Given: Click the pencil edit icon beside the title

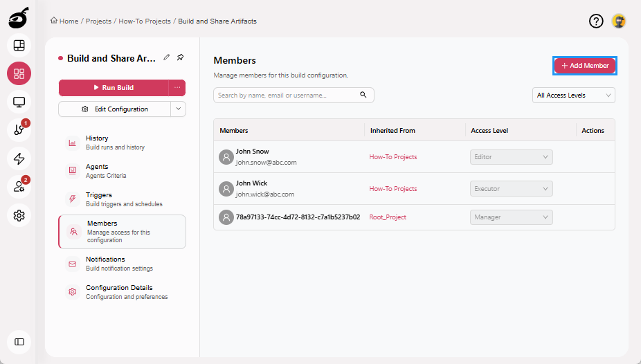Looking at the screenshot, I should click(x=166, y=57).
